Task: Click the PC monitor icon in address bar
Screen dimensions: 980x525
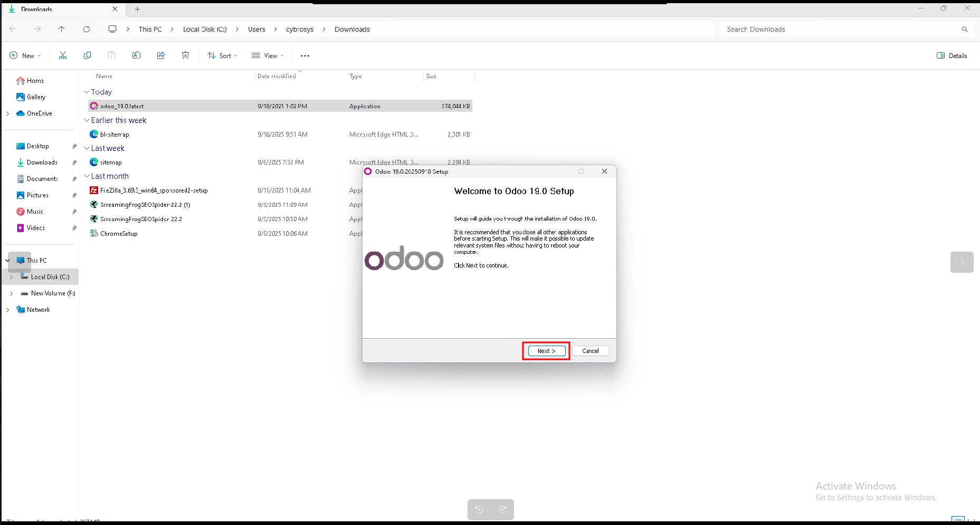Action: 112,29
